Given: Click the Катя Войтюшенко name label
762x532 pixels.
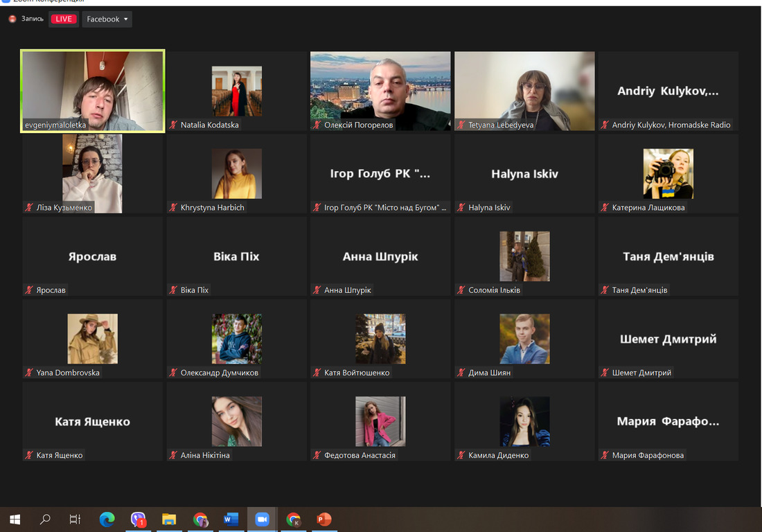Looking at the screenshot, I should 357,373.
